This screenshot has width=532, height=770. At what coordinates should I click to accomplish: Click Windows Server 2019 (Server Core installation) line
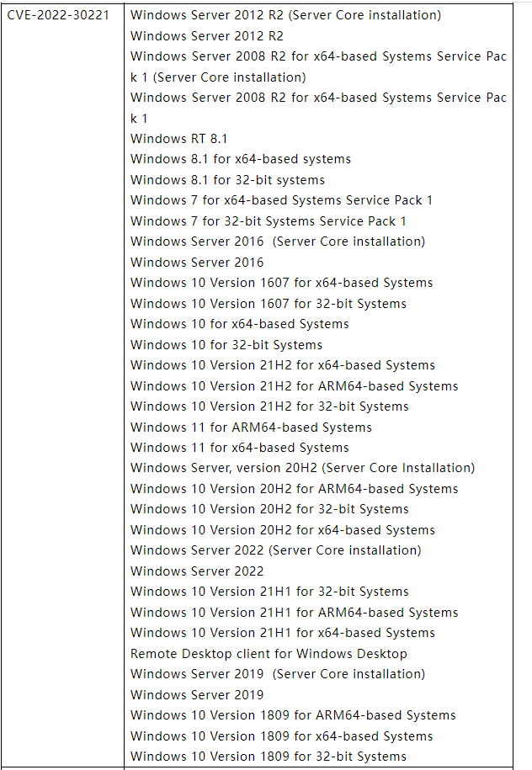coord(278,675)
